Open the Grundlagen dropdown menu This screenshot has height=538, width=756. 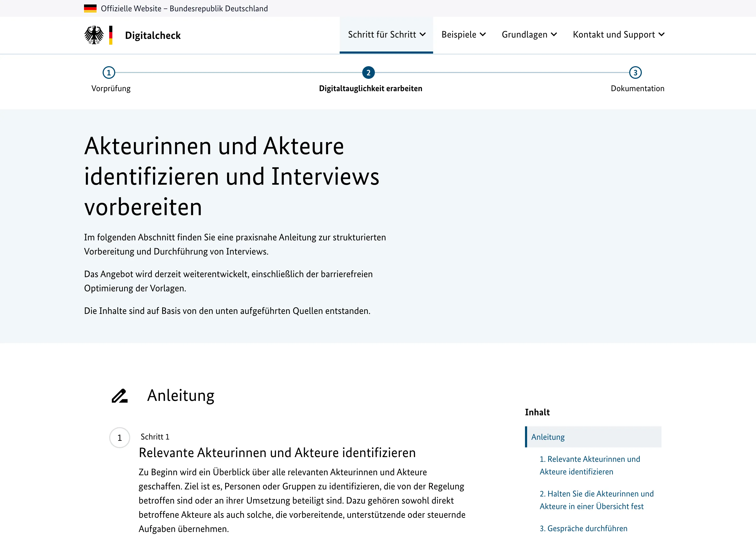[x=529, y=35]
